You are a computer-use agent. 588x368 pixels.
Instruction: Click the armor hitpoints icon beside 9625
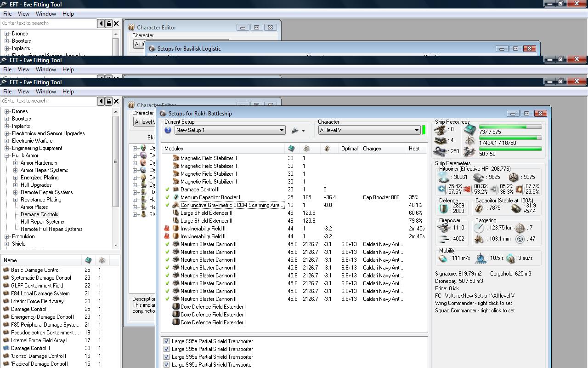479,177
